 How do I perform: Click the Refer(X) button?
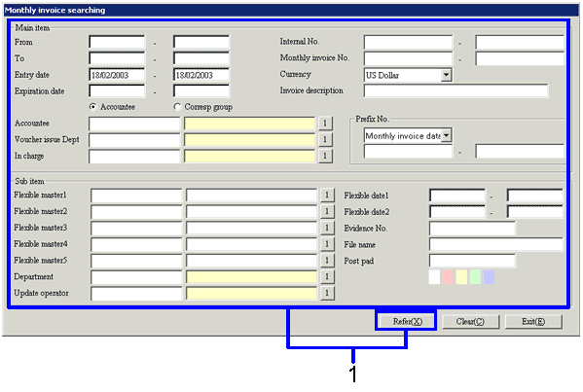click(408, 321)
